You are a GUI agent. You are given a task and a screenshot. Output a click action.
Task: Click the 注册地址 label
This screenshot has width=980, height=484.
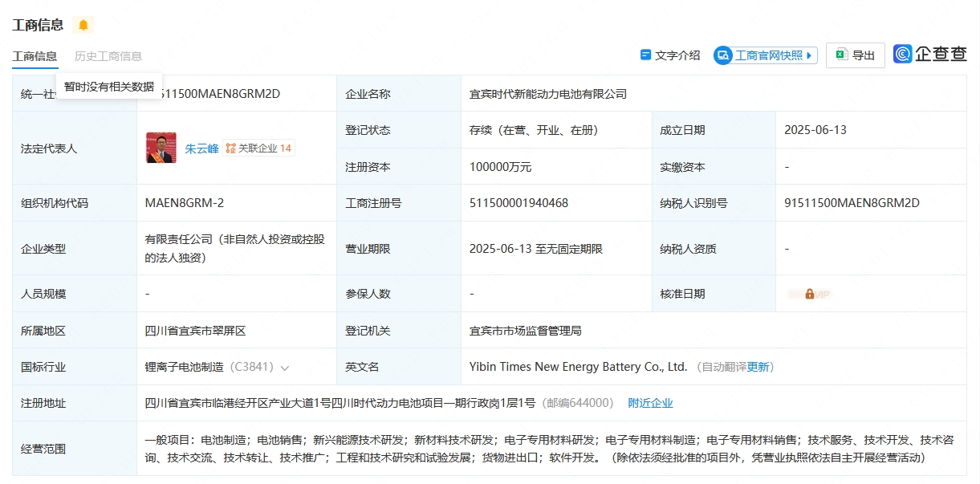43,403
